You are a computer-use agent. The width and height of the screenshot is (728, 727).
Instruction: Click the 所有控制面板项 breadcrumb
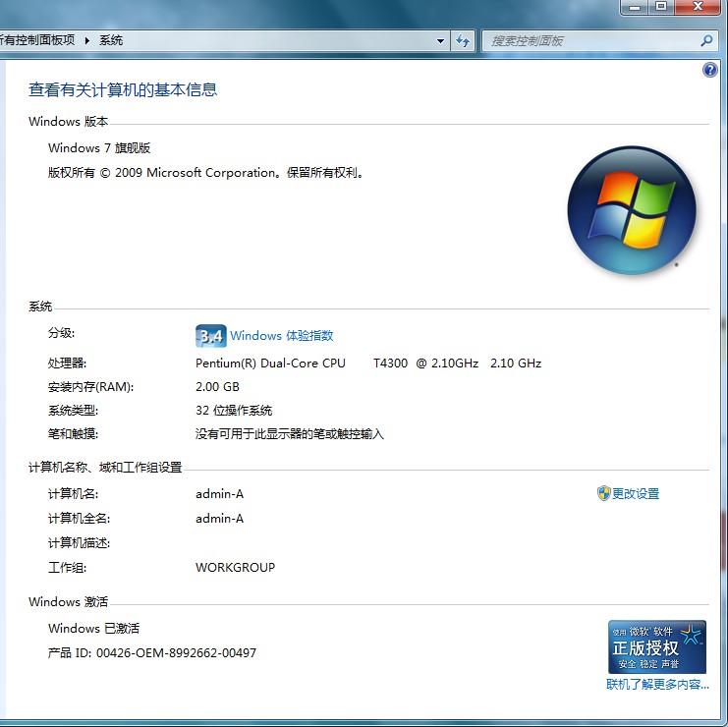click(x=37, y=40)
